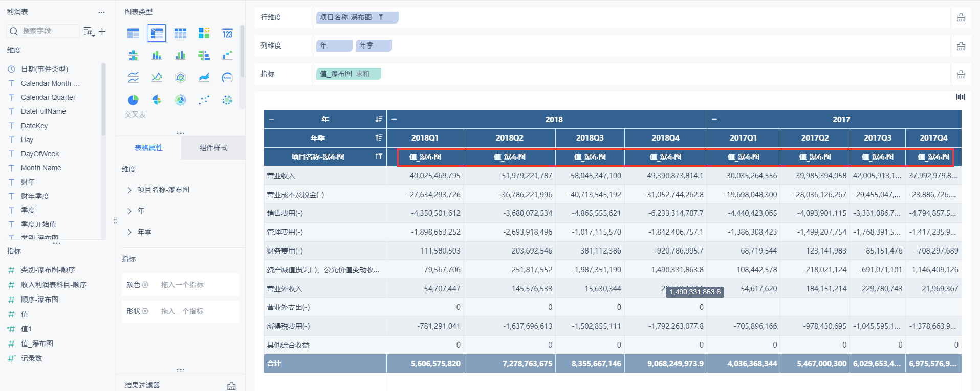Open the 值_瀑布图 求和 metric pill
The height and width of the screenshot is (391, 980).
click(x=349, y=74)
